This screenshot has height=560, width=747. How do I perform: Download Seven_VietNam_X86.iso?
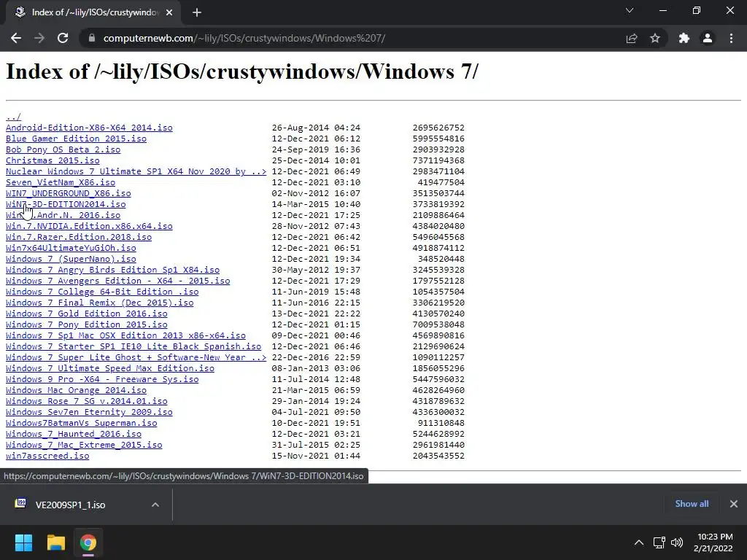pos(61,182)
